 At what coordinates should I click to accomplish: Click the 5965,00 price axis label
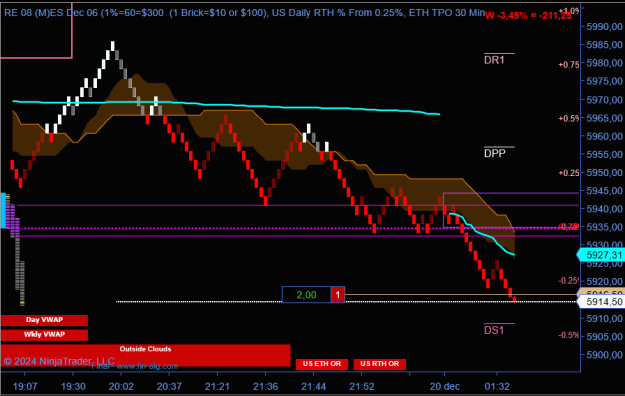click(x=604, y=118)
